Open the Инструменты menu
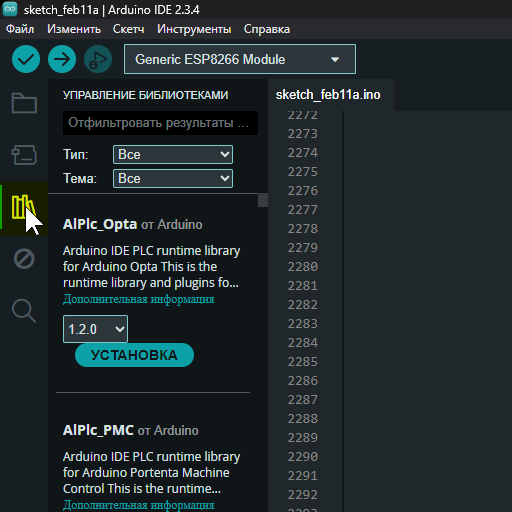Screen dimensions: 512x512 pos(194,29)
